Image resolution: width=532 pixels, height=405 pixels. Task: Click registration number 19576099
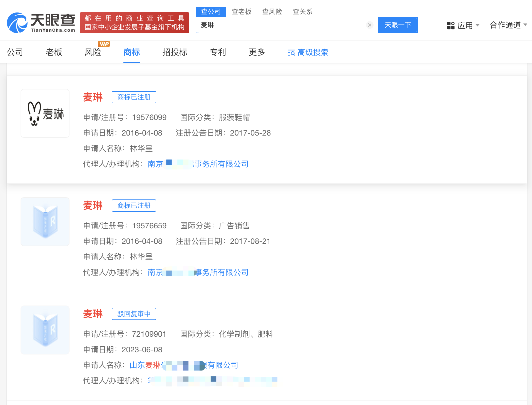149,117
